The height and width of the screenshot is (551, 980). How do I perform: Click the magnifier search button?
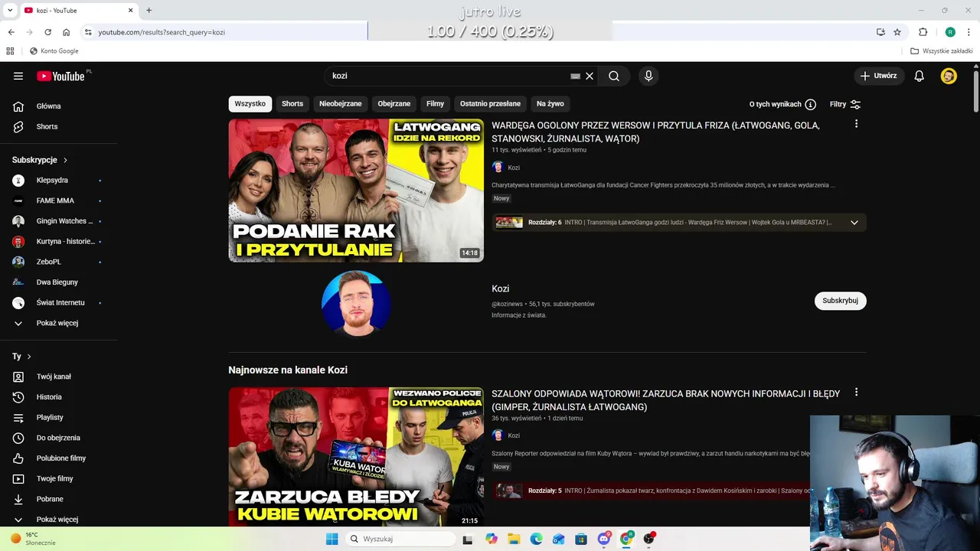coord(614,76)
